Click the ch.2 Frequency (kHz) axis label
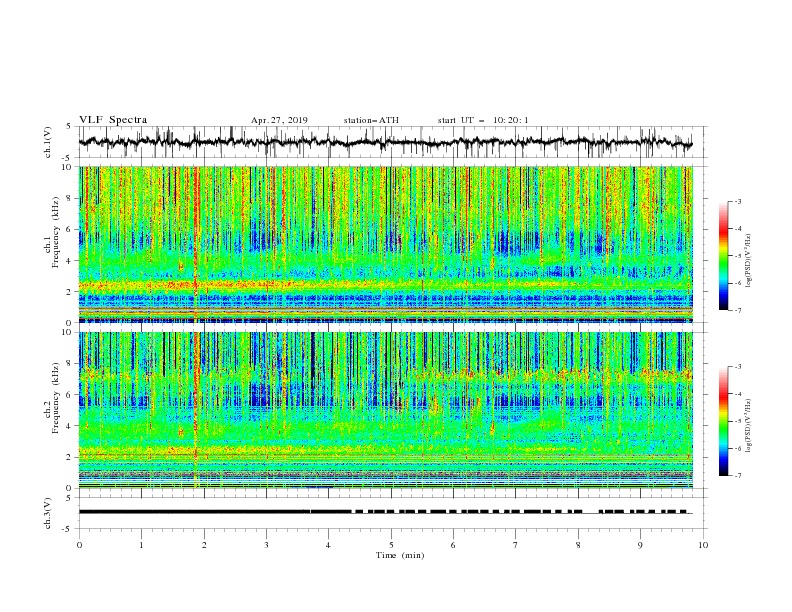792x612 pixels. pos(51,397)
